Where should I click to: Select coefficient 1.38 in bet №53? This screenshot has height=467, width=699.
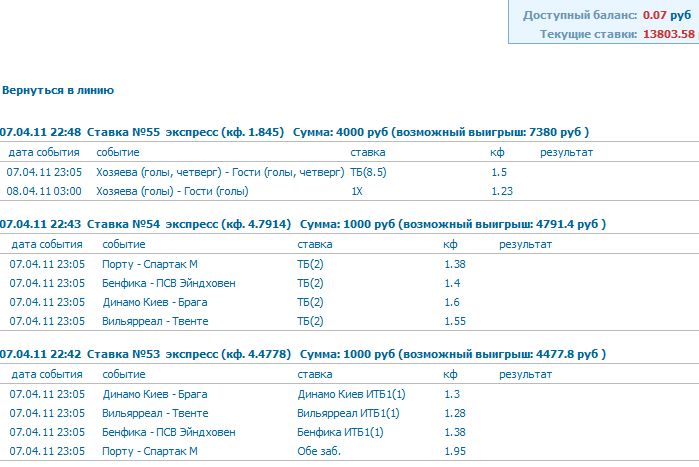click(x=455, y=433)
